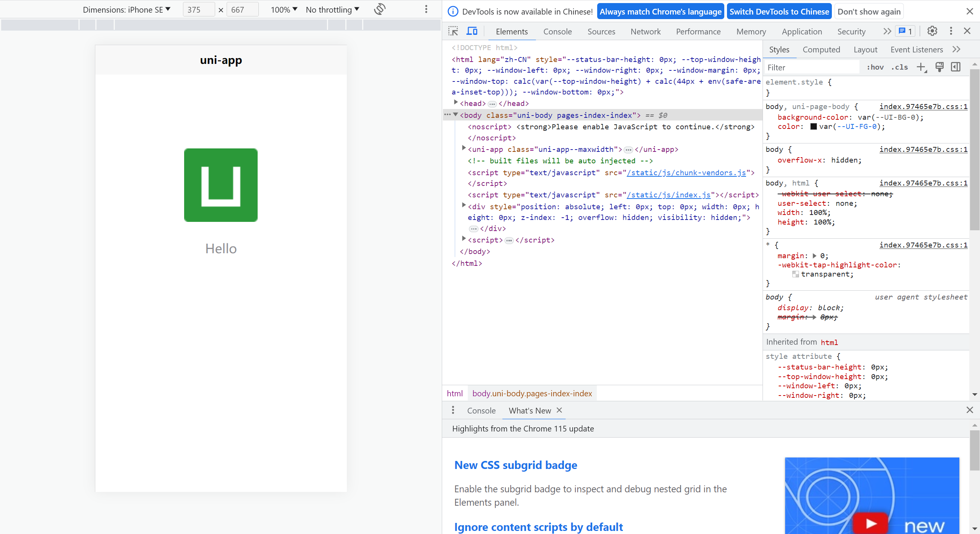Open the /static/js/index.js script link

click(x=668, y=195)
